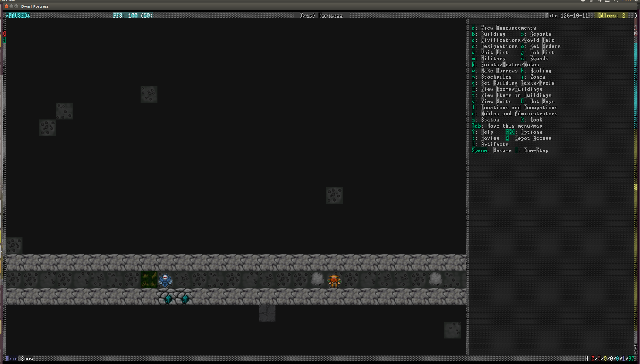Open the Job List
640x364 pixels.
click(x=538, y=52)
